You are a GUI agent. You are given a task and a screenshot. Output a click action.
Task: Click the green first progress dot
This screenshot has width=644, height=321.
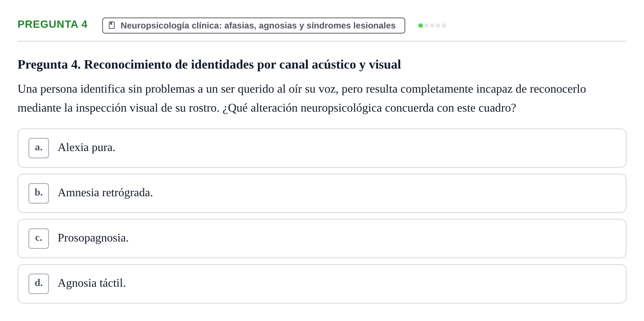[x=421, y=26]
